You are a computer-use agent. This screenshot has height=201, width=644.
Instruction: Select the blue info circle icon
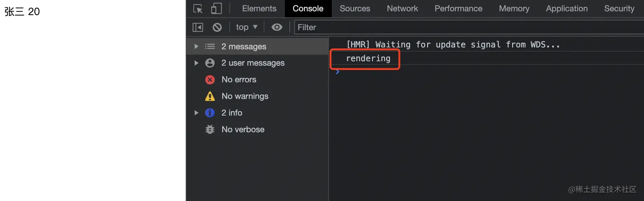[210, 113]
